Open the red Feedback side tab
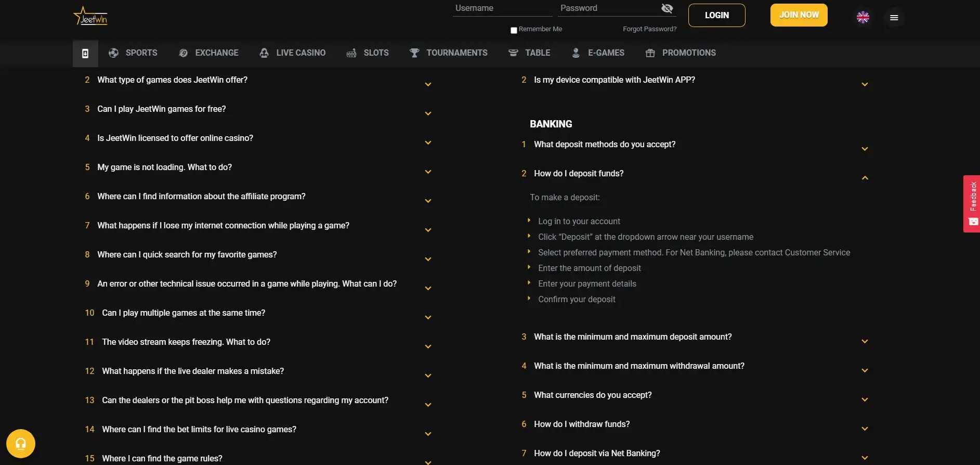The height and width of the screenshot is (465, 980). tap(972, 203)
